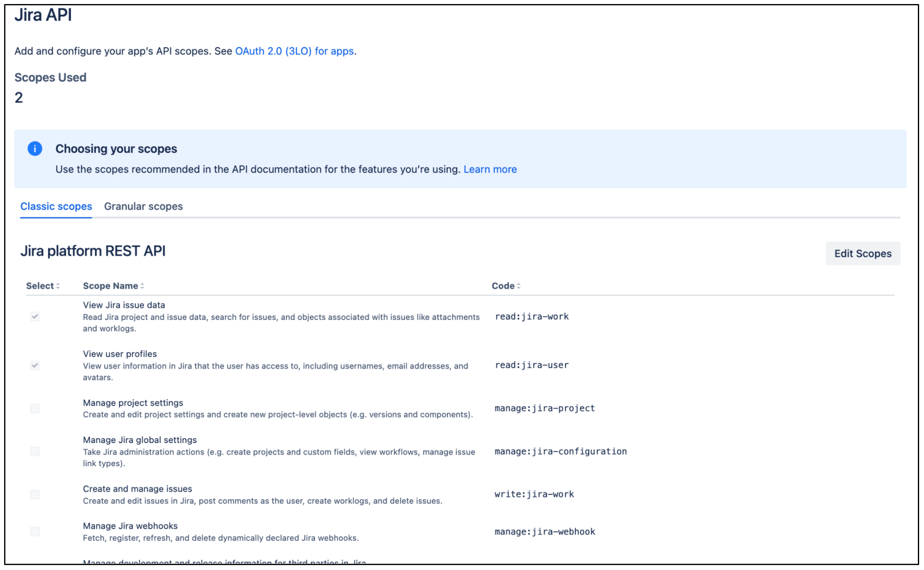Toggle View Jira issue data checkbox
The image size is (924, 570).
pyautogui.click(x=35, y=316)
